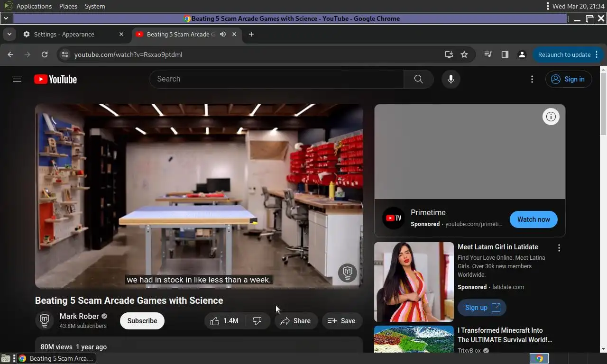Bookmark this page with star
Viewport: 607px width, 364px height.
(464, 55)
